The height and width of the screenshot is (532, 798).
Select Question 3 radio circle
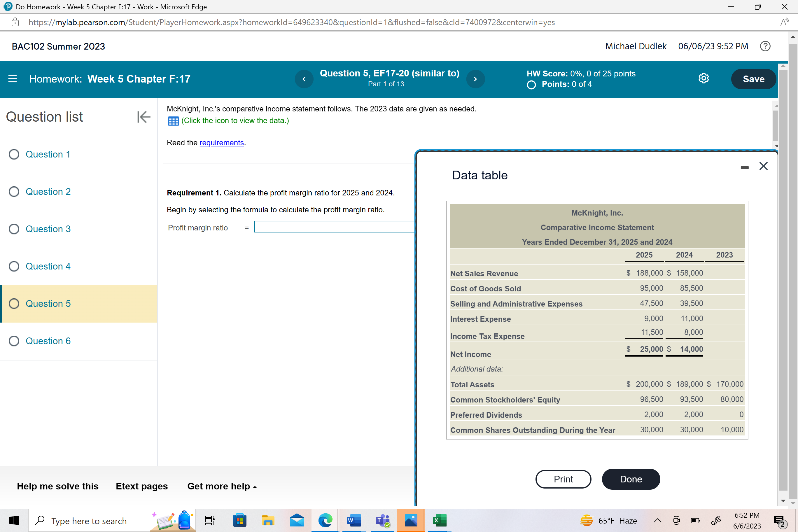pyautogui.click(x=14, y=229)
